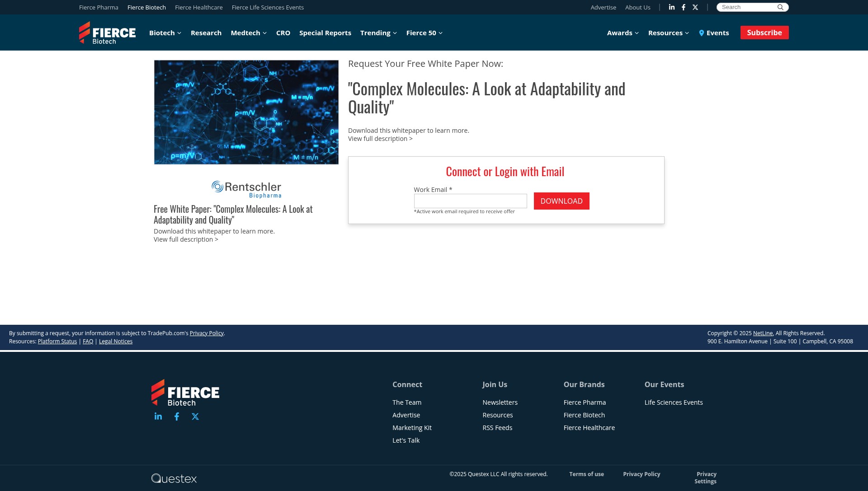This screenshot has height=491, width=868.
Task: Click the footer Fierce Biotech logo
Action: coord(185,393)
